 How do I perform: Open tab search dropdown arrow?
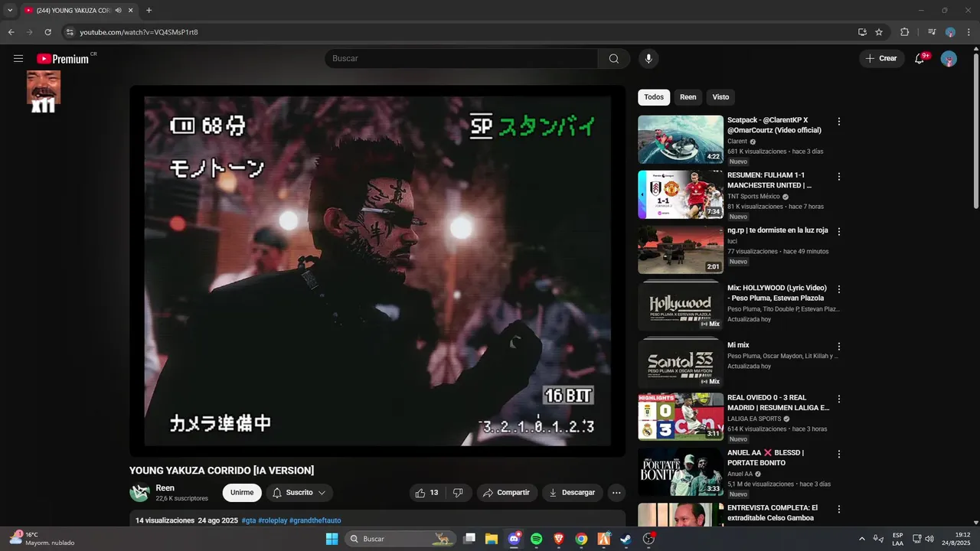10,10
